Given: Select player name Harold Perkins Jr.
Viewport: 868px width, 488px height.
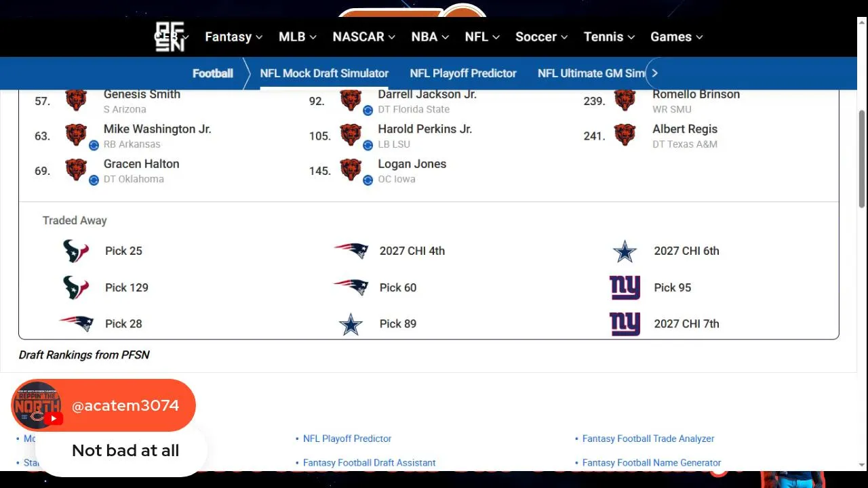Looking at the screenshot, I should pyautogui.click(x=425, y=129).
